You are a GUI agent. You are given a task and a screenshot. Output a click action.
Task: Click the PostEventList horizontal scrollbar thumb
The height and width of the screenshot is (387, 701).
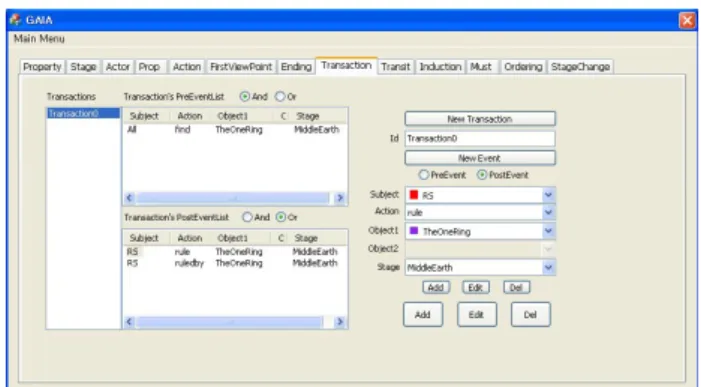229,321
